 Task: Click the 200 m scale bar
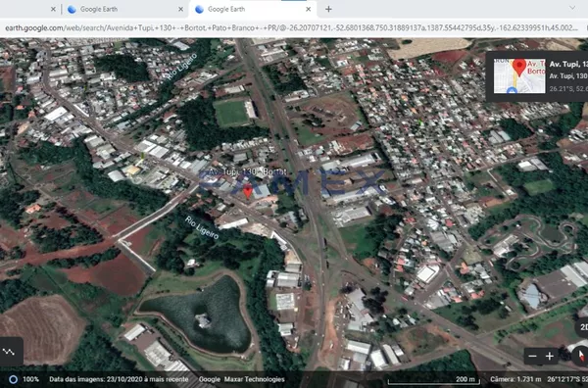coord(434,380)
